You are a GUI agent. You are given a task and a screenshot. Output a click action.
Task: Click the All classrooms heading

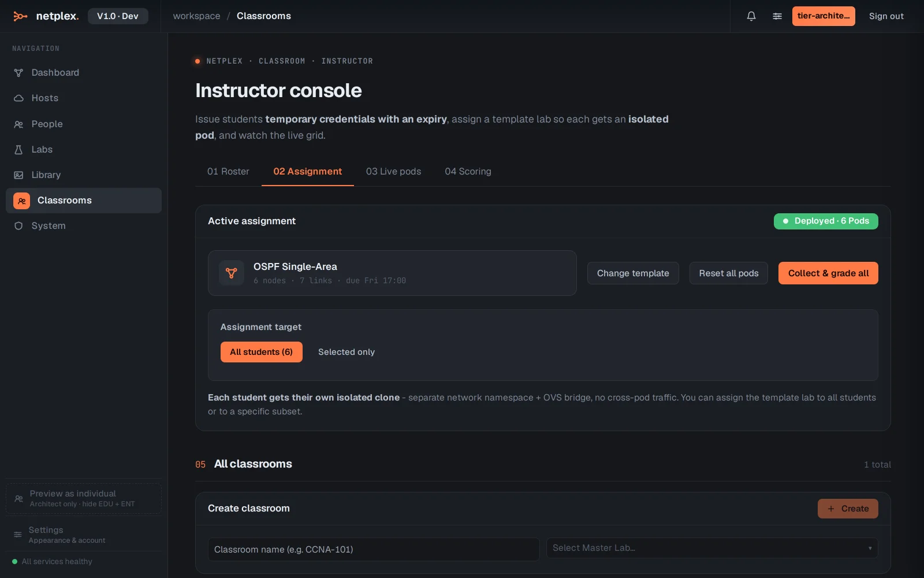(x=253, y=464)
